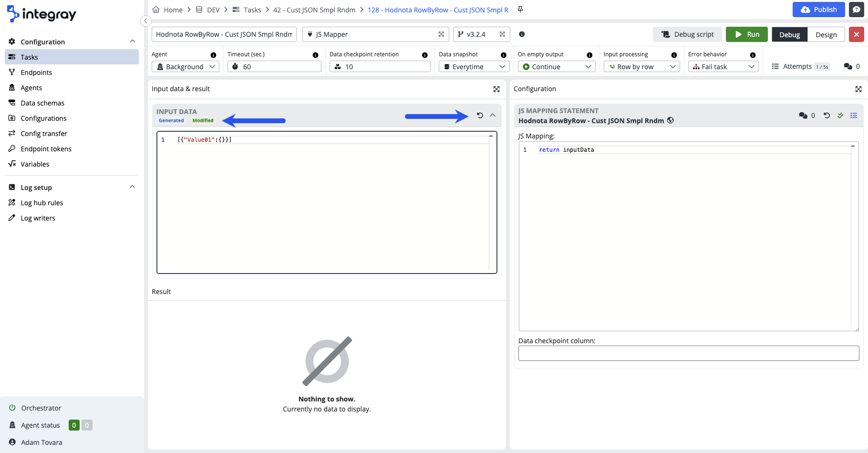Open the Agent Background dropdown
Viewport: 868px width, 453px height.
point(186,67)
